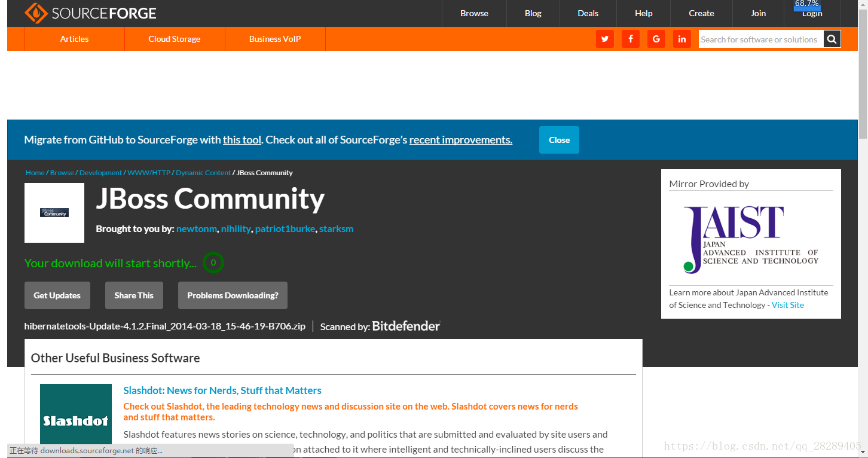Open the Slashdot: News for Nerds link

(222, 390)
